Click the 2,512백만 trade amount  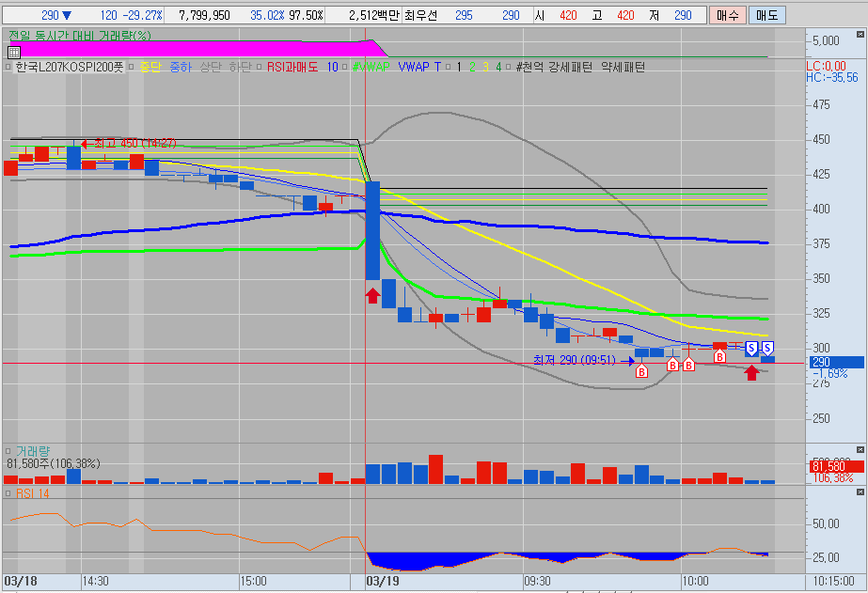pyautogui.click(x=374, y=15)
